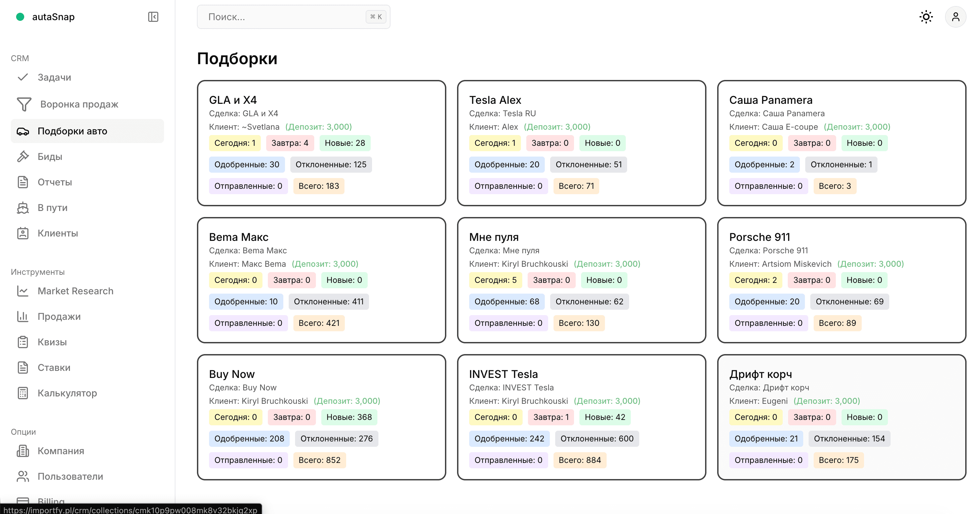The height and width of the screenshot is (514, 980).
Task: Select the Биды menu item
Action: (87, 157)
